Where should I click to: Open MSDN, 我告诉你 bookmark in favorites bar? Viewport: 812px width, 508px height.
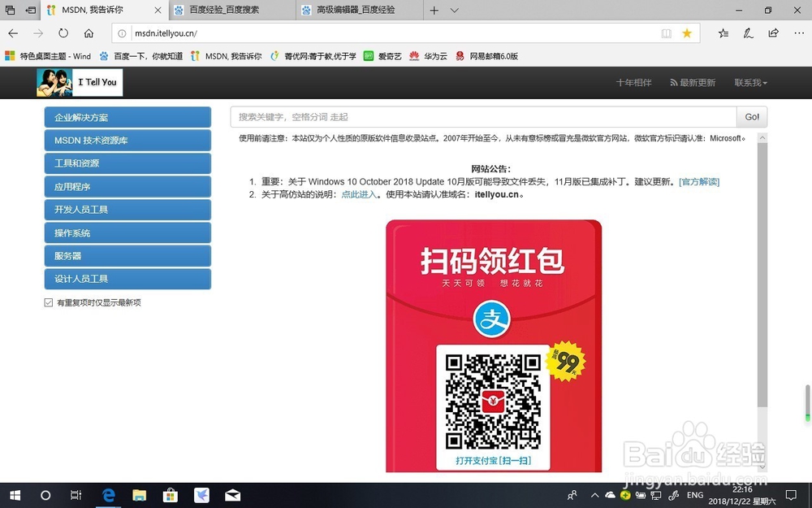click(227, 56)
